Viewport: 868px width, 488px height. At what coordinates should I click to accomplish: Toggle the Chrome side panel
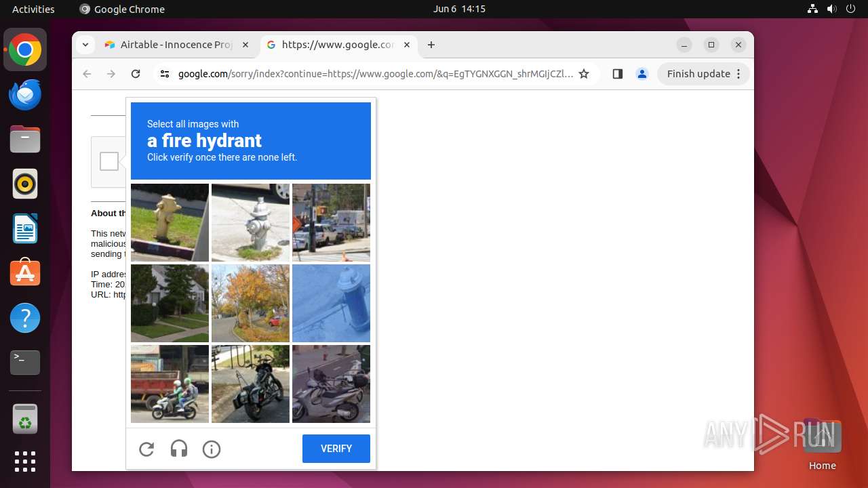click(617, 74)
